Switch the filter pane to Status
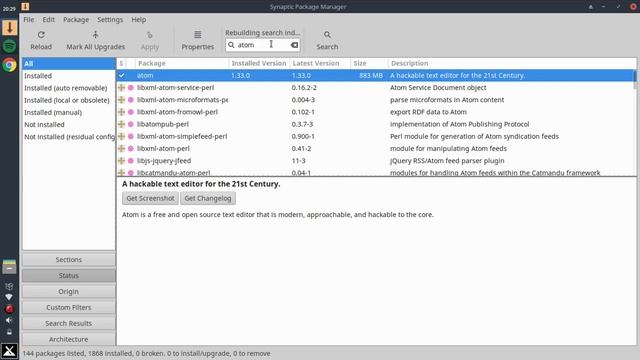This screenshot has height=360, width=640. (x=69, y=276)
